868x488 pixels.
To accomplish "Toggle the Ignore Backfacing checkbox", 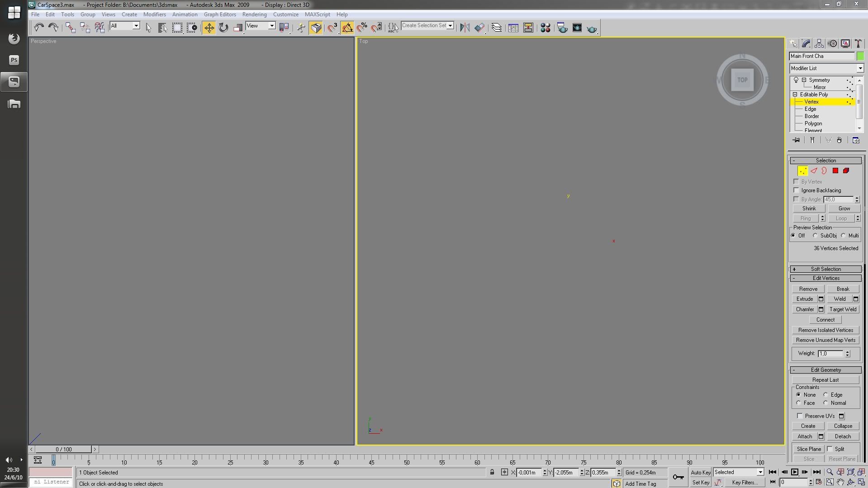I will tap(796, 190).
